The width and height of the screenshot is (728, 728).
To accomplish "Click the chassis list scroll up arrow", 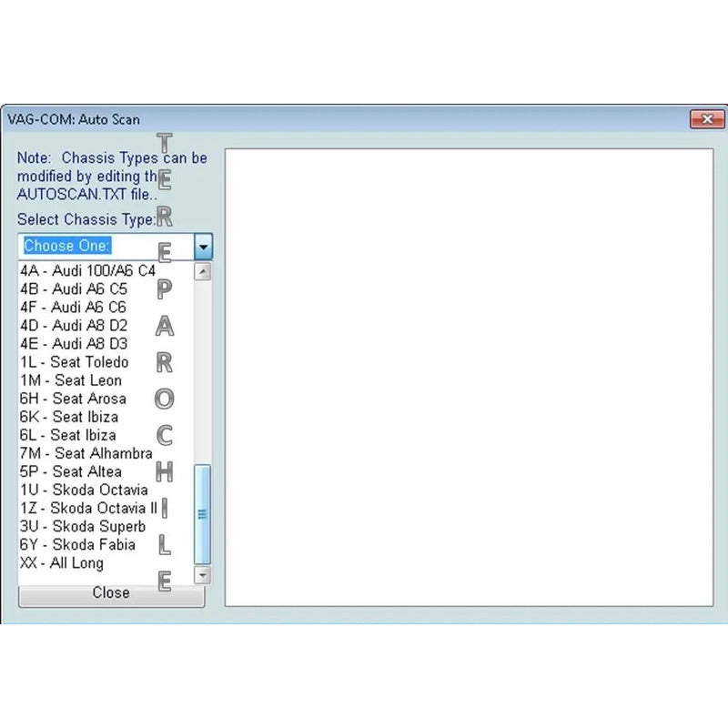I will 202,271.
